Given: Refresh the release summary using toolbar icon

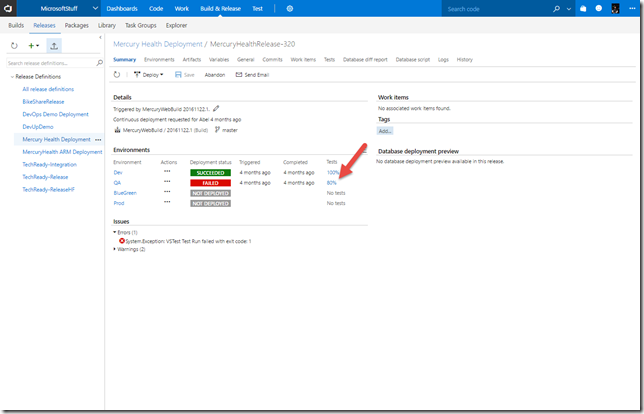Looking at the screenshot, I should click(117, 74).
